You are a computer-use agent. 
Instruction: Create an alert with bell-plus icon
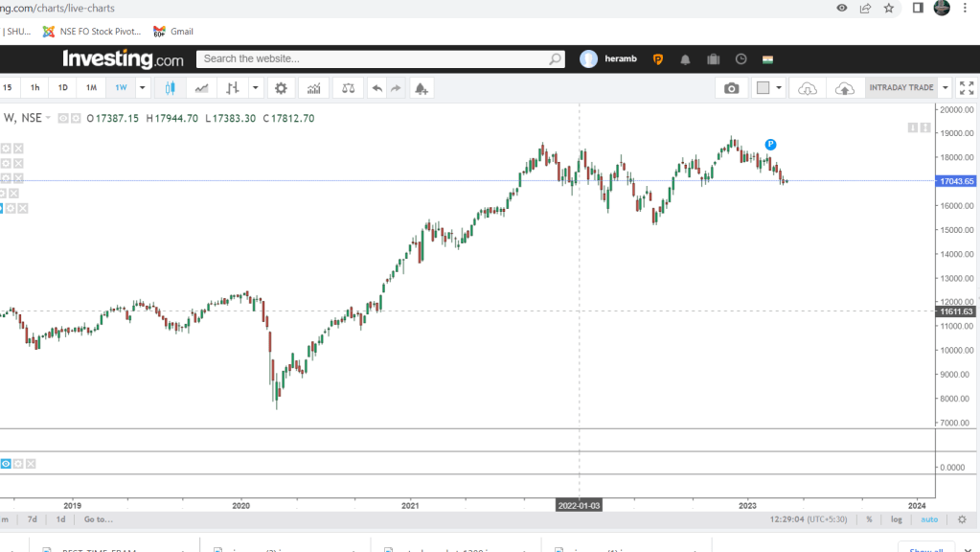[x=421, y=88]
